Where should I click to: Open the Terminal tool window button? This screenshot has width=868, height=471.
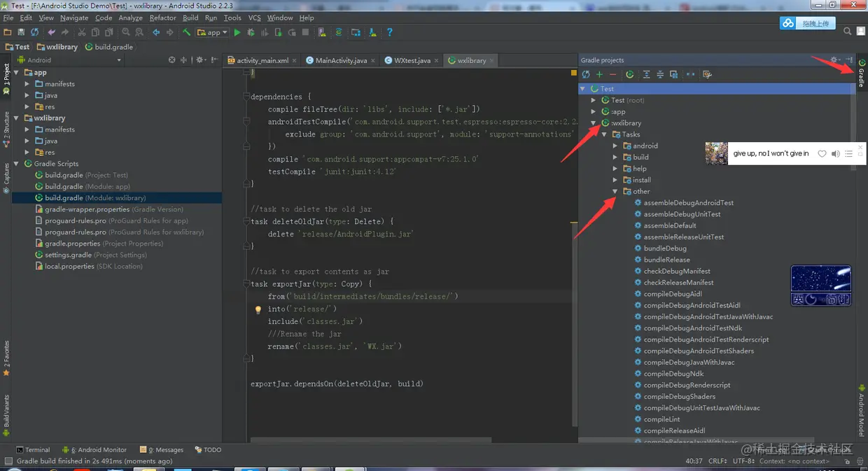[x=32, y=450]
